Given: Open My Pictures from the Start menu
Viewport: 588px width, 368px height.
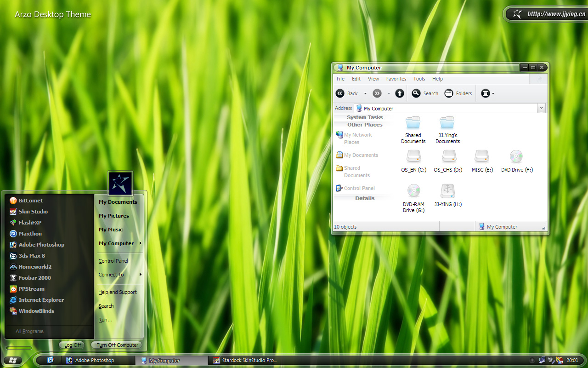Looking at the screenshot, I should pyautogui.click(x=114, y=216).
